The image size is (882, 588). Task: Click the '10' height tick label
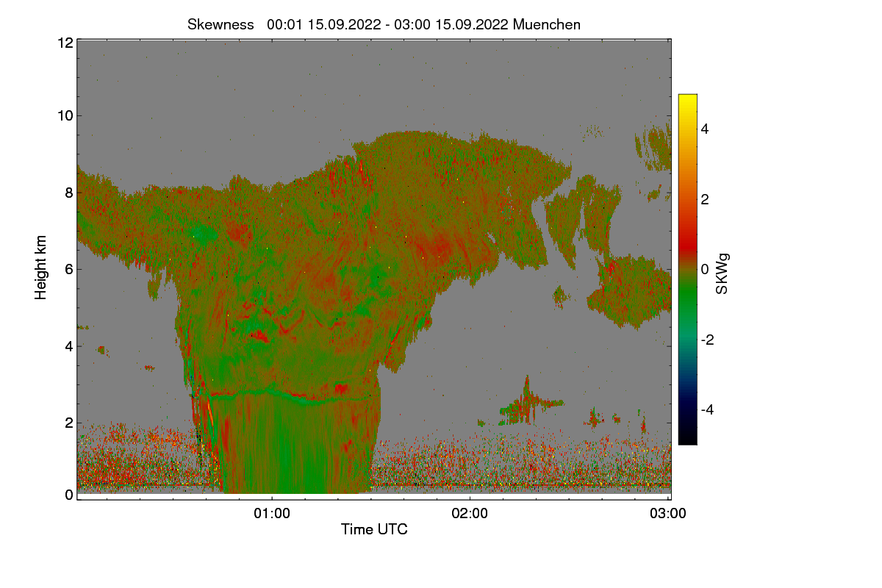point(65,115)
